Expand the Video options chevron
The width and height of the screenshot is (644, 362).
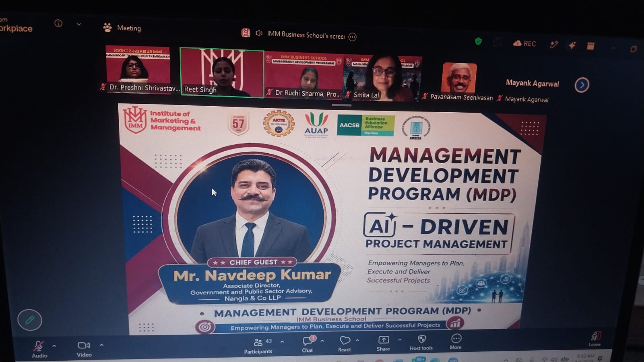101,345
